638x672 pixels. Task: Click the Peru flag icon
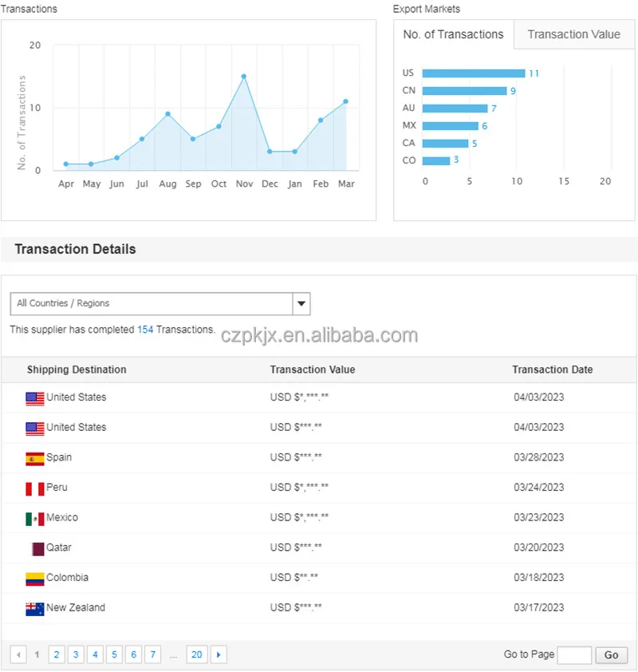click(x=34, y=488)
